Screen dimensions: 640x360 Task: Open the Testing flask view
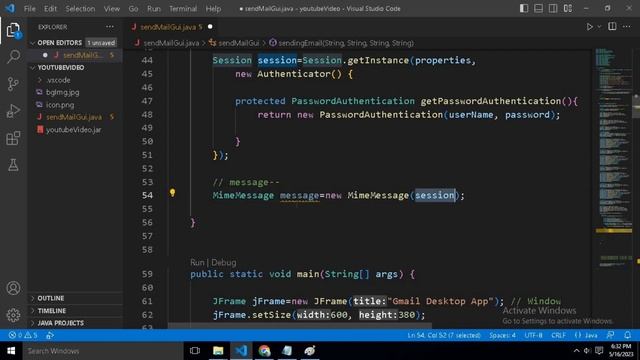(13, 165)
